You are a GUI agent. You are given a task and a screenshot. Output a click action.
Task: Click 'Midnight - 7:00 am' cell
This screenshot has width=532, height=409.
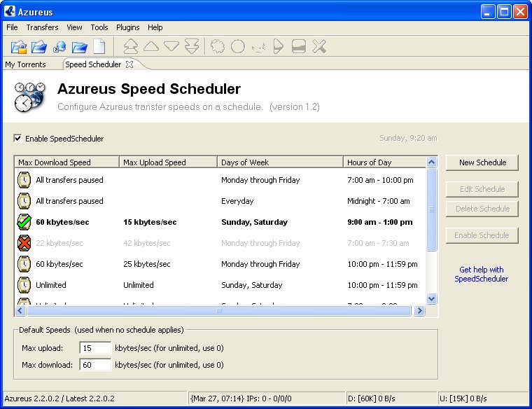click(378, 201)
